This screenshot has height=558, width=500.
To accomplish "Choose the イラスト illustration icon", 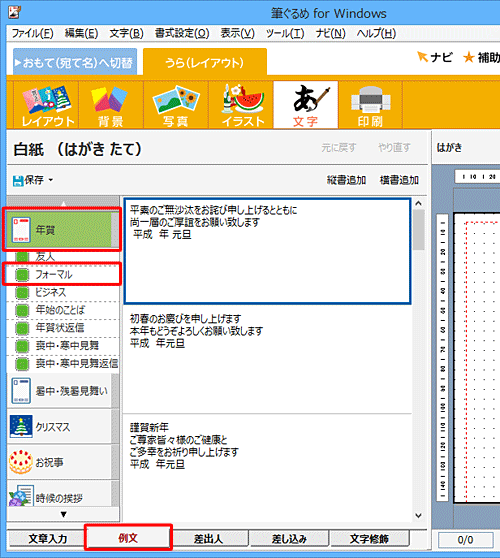I will 241,105.
